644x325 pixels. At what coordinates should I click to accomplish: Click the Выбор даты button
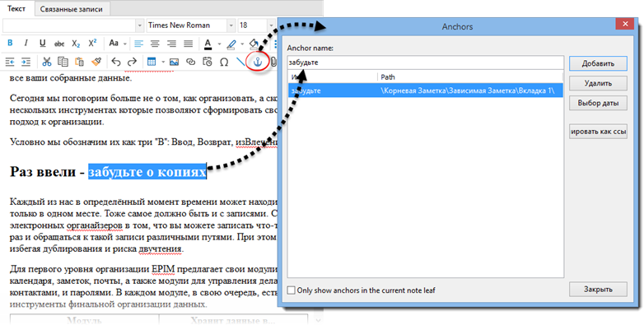tap(598, 103)
